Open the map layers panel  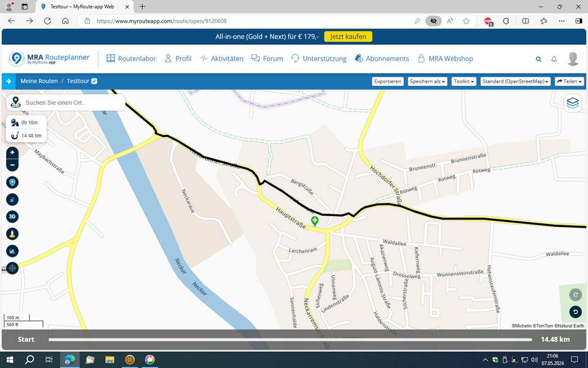(x=573, y=103)
